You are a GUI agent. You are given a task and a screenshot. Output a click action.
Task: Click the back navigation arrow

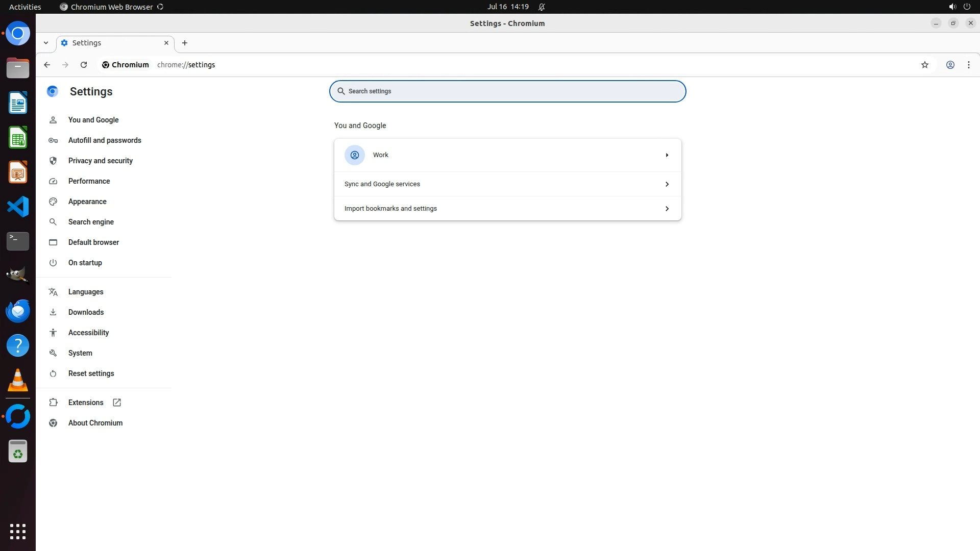pos(47,65)
